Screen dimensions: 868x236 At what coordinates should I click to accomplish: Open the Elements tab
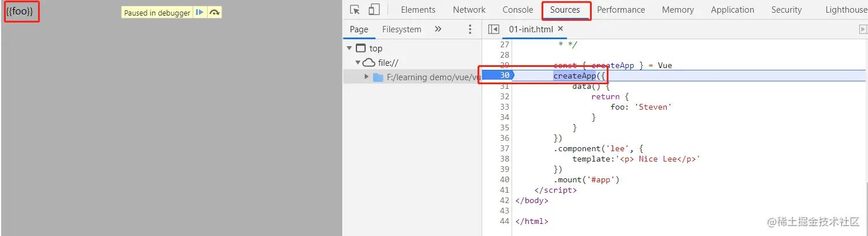pos(418,10)
